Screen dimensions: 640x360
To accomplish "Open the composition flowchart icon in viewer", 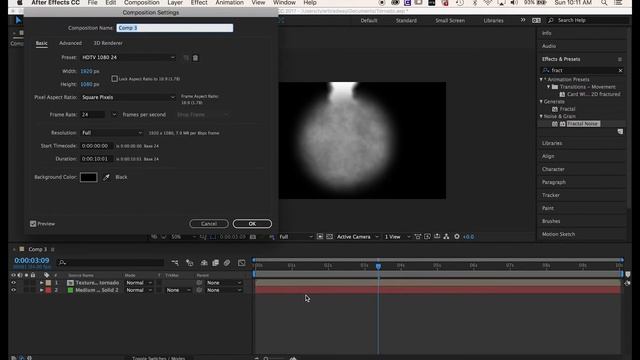I will click(447, 237).
